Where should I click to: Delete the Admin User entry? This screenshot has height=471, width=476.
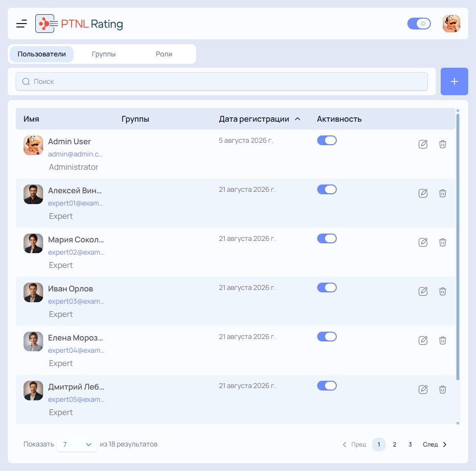(x=443, y=144)
